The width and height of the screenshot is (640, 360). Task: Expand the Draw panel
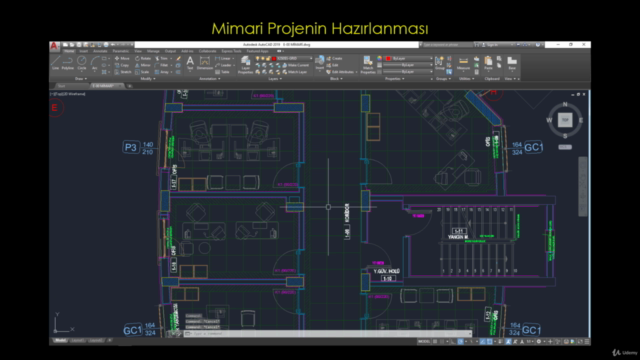point(80,78)
